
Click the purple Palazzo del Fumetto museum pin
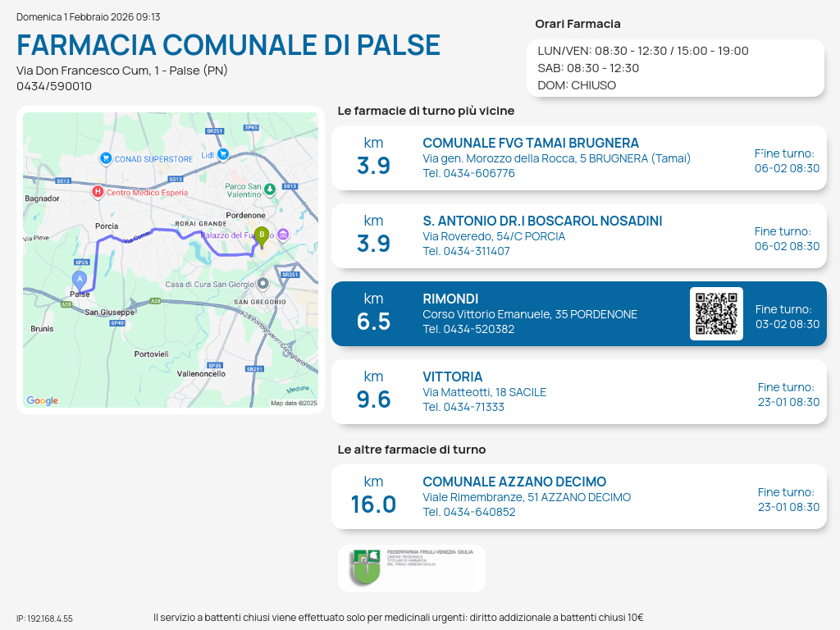tap(283, 235)
